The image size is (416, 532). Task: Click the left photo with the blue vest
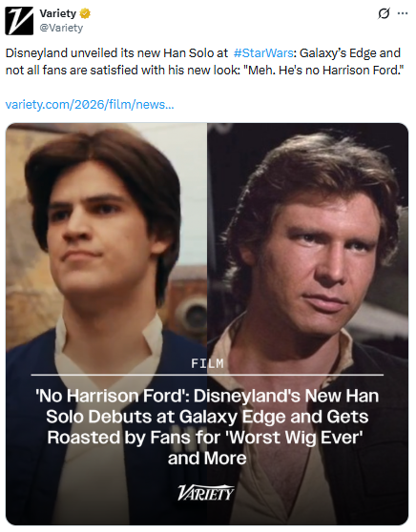(106, 324)
